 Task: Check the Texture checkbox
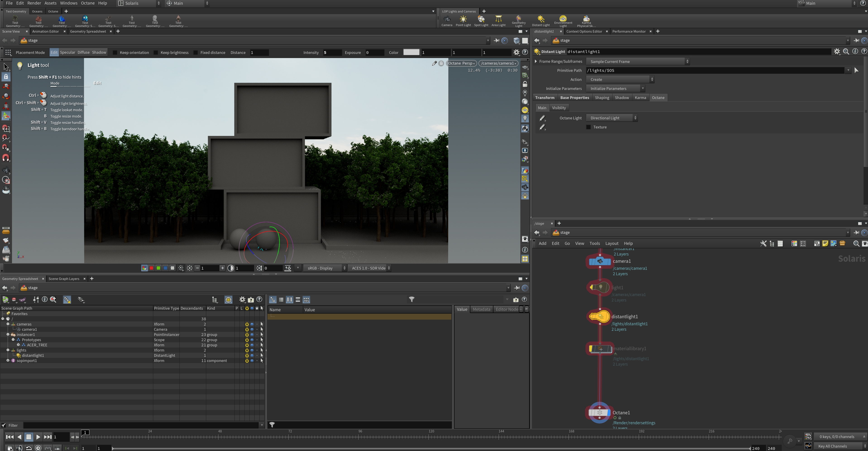(588, 127)
